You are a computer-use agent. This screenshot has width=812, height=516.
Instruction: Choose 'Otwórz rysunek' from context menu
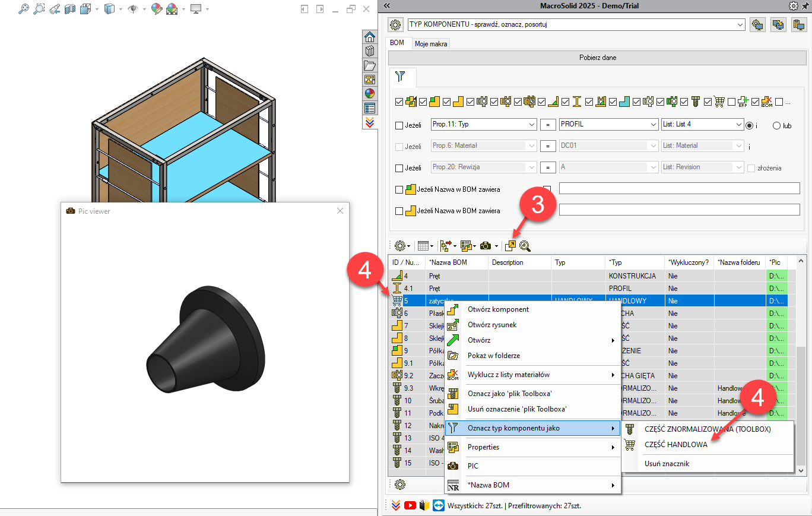click(533, 325)
